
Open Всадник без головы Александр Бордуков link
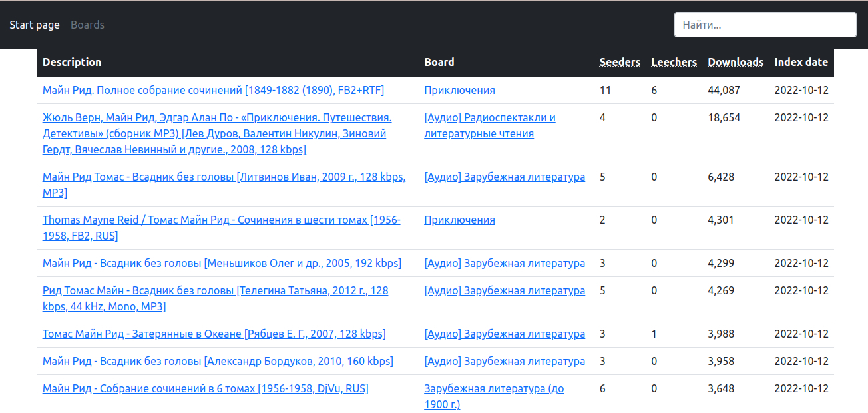click(218, 361)
